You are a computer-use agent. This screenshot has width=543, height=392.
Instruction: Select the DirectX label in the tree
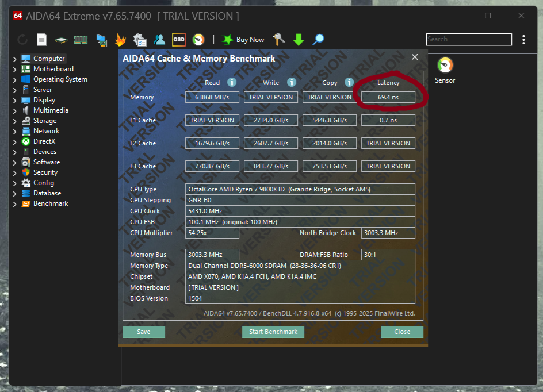click(x=44, y=141)
